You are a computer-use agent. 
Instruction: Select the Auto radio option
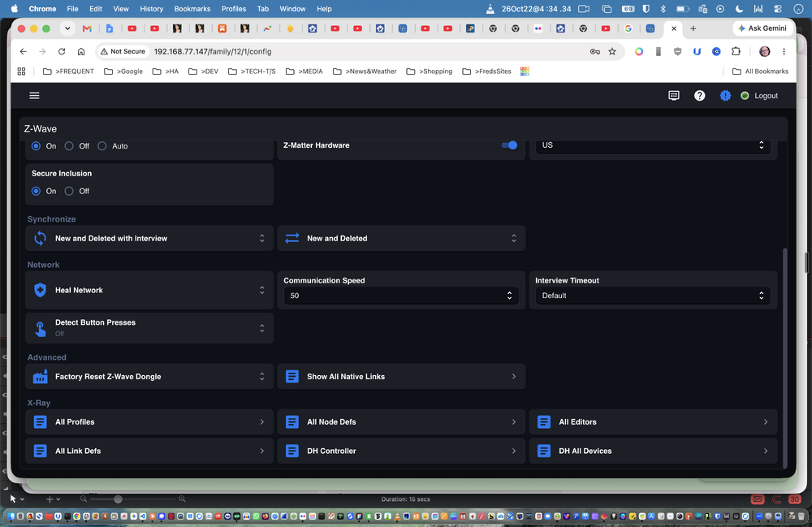pyautogui.click(x=102, y=146)
